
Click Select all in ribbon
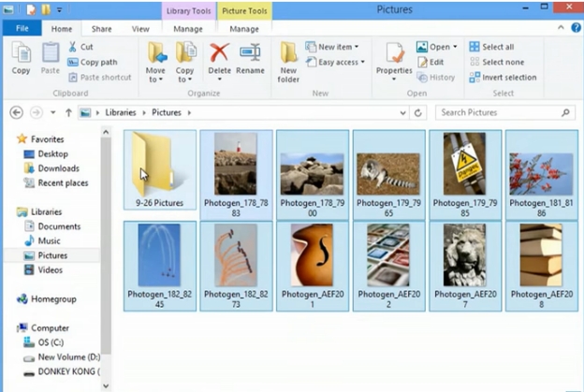tap(491, 47)
